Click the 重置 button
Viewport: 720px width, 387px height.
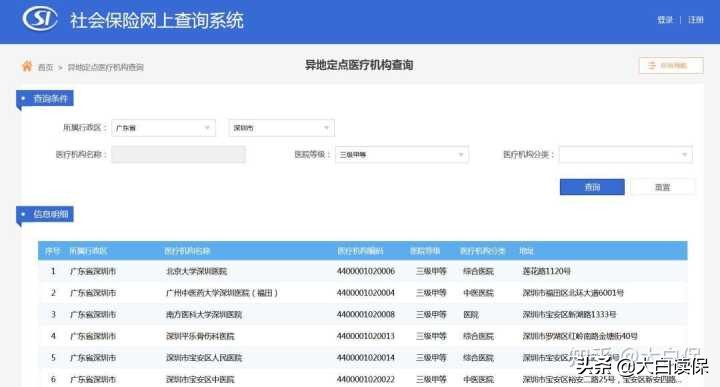tap(662, 187)
